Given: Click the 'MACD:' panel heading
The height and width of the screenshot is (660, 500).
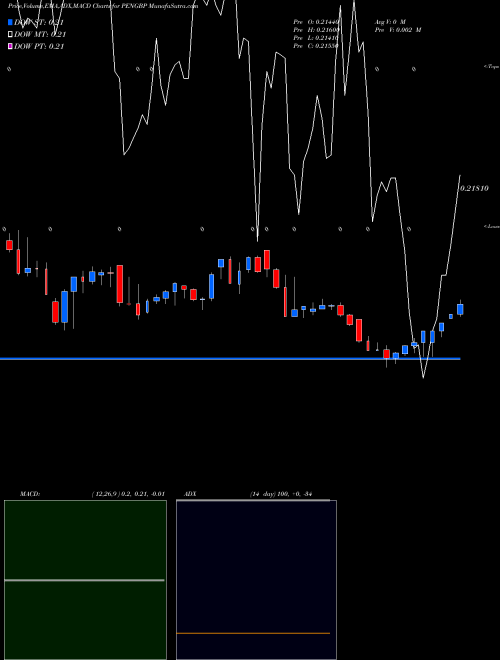Looking at the screenshot, I should click(30, 494).
